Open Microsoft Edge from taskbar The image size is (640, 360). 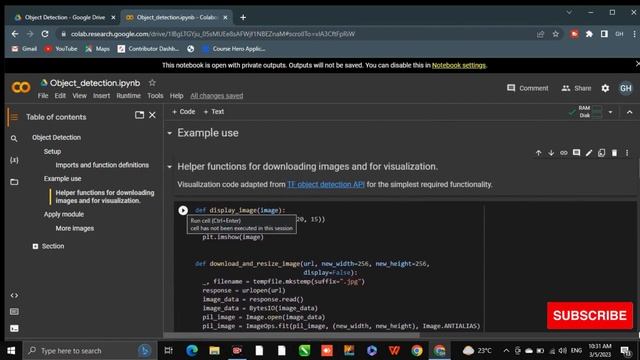click(x=192, y=351)
